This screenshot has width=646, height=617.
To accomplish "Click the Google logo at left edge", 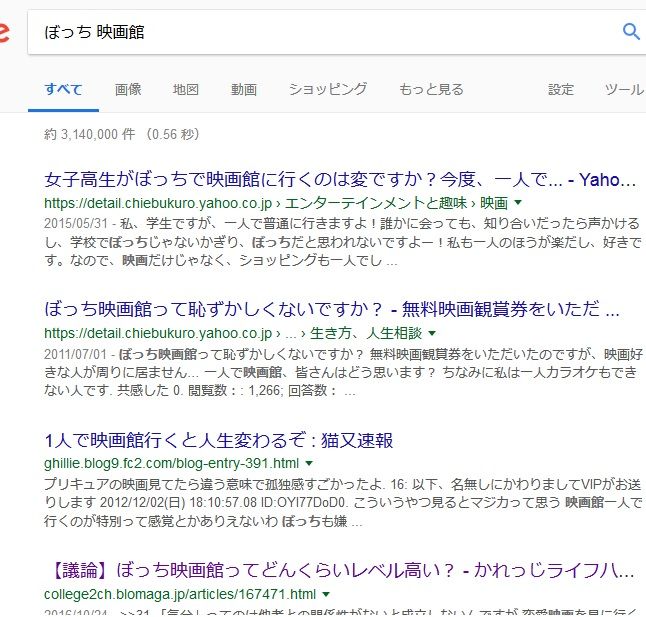I will tap(4, 32).
